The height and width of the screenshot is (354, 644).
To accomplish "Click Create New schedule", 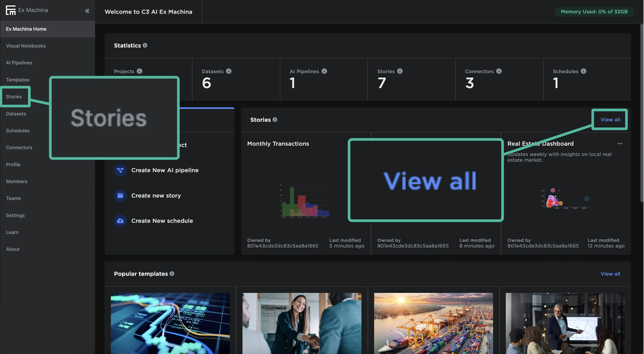I will [162, 221].
